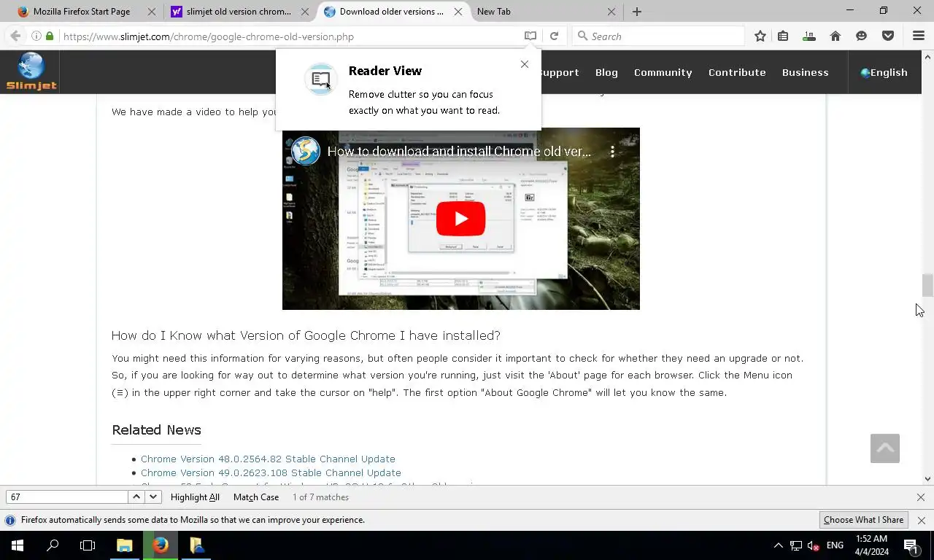934x560 pixels.
Task: Bookmark this page with the star
Action: pos(760,36)
